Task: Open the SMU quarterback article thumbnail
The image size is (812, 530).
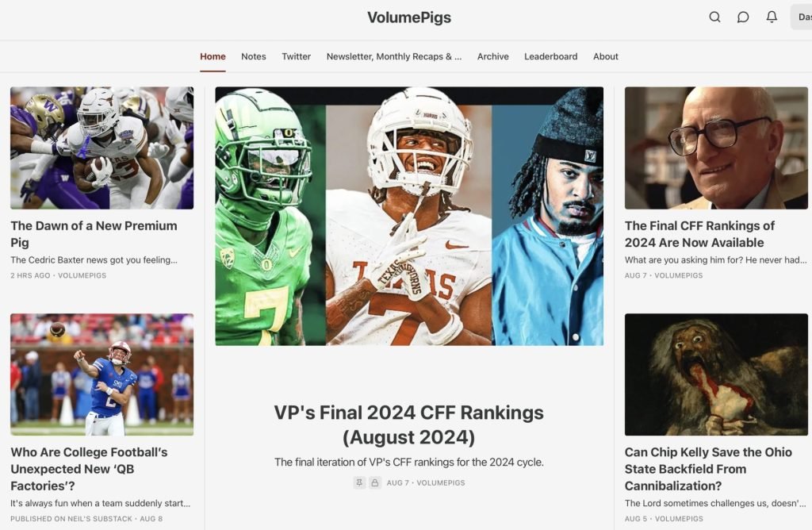Action: tap(102, 374)
